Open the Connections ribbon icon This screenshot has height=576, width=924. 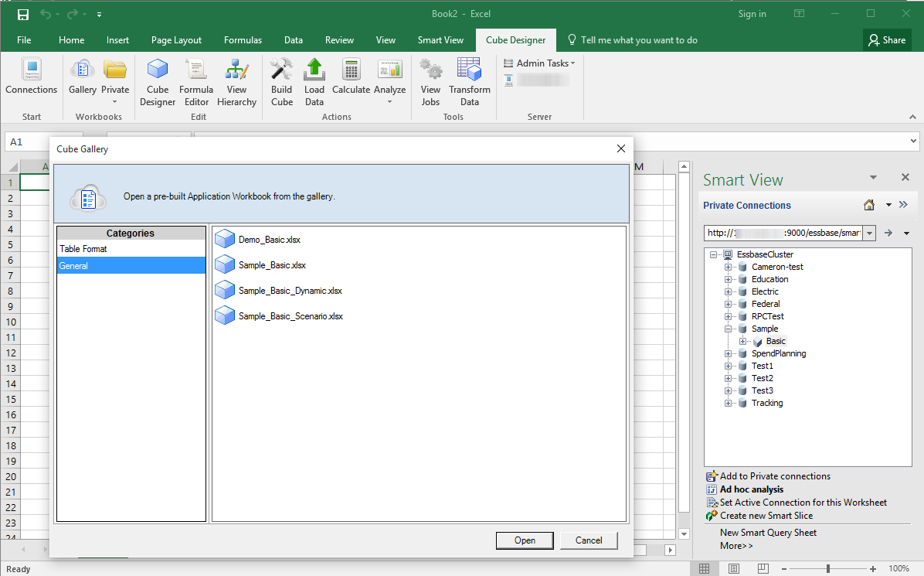click(x=31, y=77)
